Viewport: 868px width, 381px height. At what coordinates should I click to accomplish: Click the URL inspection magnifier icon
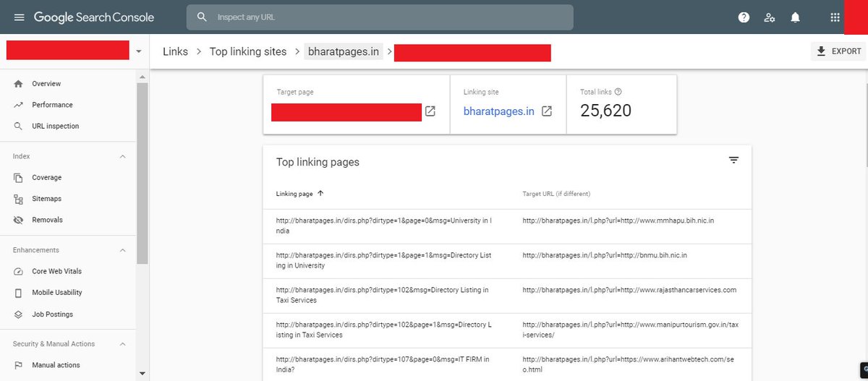[18, 126]
